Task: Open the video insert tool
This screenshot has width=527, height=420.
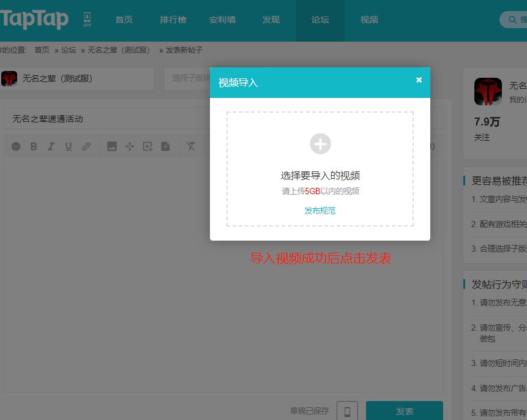Action: 147,146
